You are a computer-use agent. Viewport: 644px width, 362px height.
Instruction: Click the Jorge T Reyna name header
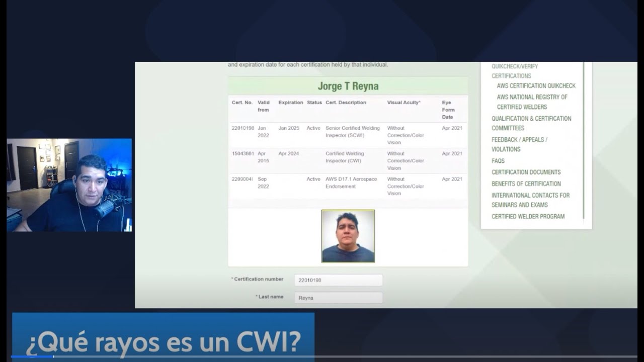click(348, 86)
